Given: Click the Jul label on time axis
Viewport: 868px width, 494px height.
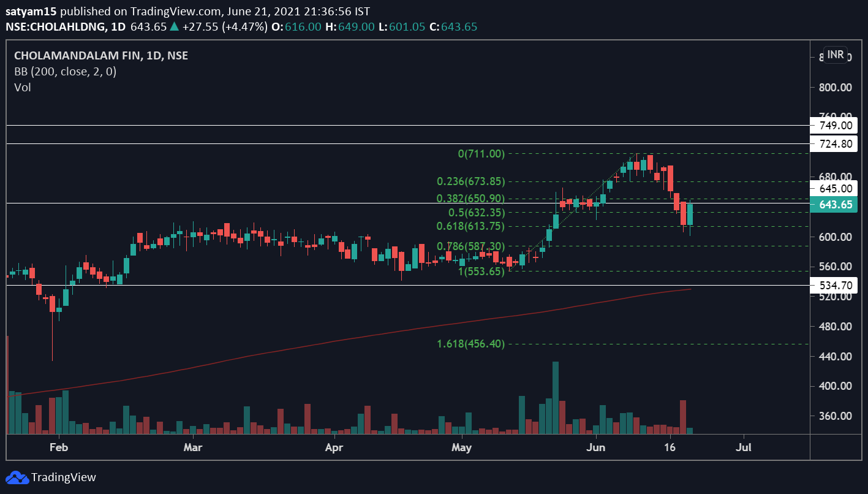Looking at the screenshot, I should [744, 447].
